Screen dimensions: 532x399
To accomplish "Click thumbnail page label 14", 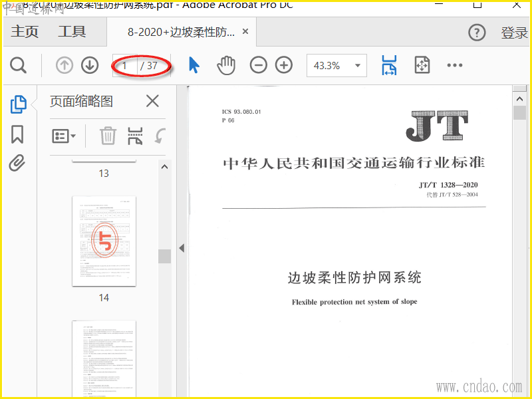I will (104, 297).
